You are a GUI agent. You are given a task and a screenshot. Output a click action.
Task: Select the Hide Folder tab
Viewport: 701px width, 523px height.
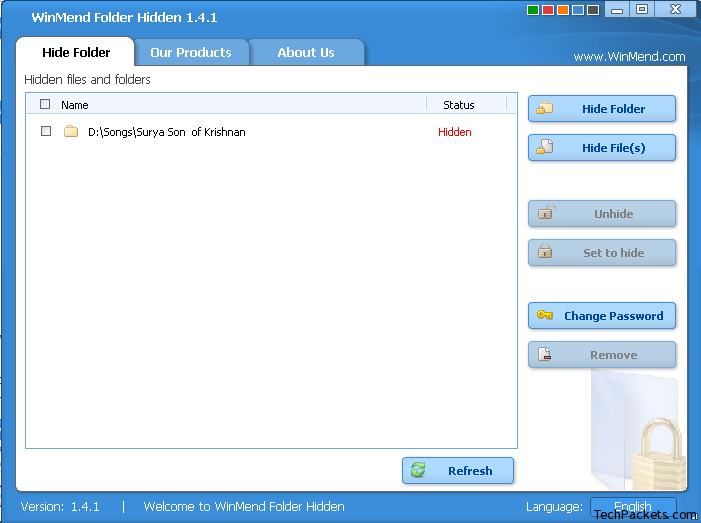(x=76, y=53)
